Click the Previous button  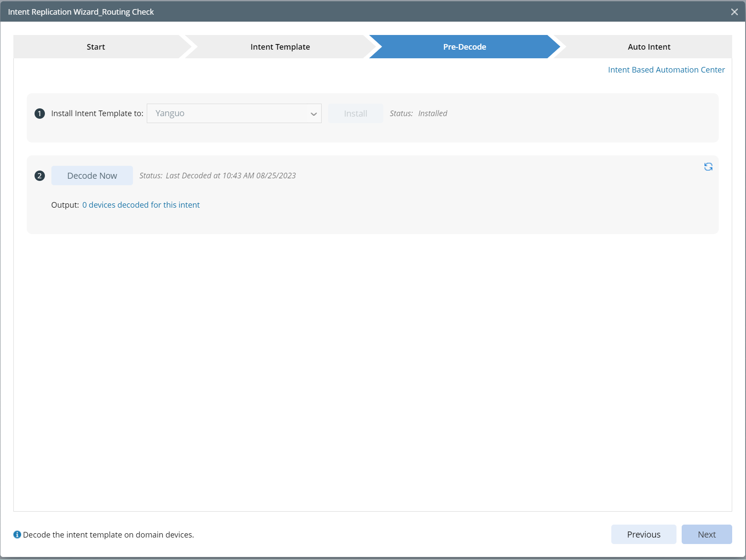click(643, 534)
